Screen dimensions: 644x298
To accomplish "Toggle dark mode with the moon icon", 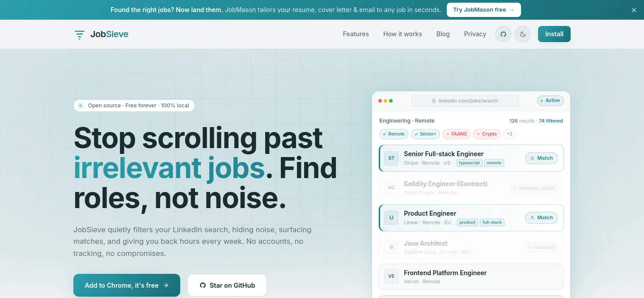I will click(523, 34).
